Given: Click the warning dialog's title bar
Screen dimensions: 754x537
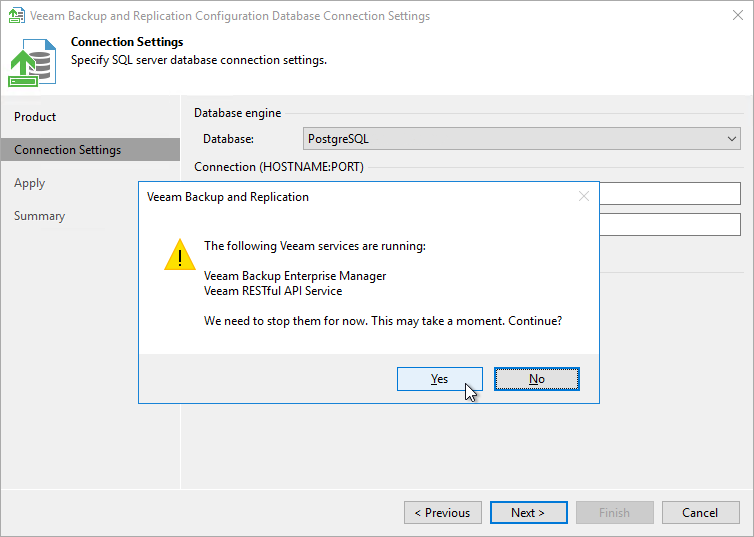Looking at the screenshot, I should [350, 197].
